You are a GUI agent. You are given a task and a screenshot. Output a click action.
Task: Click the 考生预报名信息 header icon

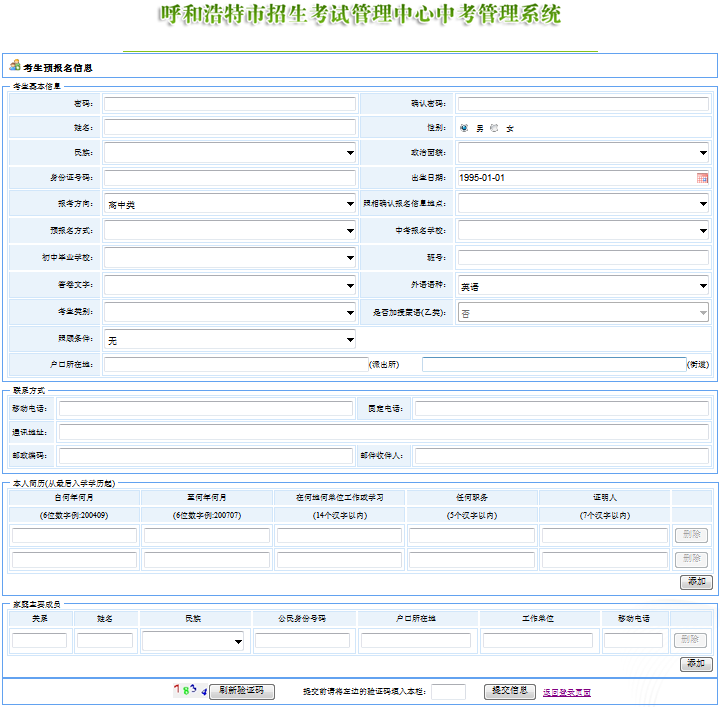(14, 66)
